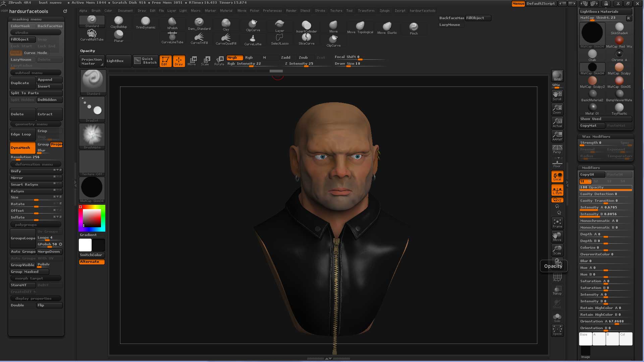Click the Xpose icon
Screen dimensions: 644x362
[557, 330]
